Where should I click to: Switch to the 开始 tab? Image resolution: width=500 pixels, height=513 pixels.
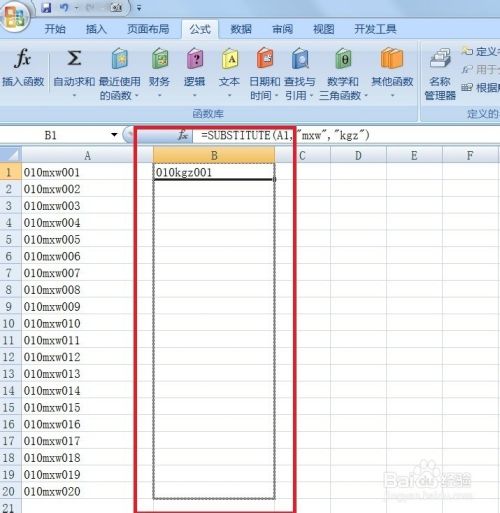[x=55, y=29]
